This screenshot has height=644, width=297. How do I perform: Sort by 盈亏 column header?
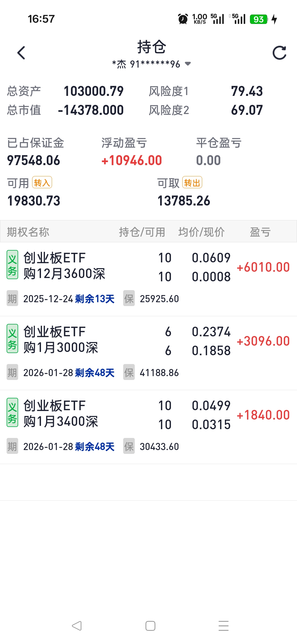(260, 232)
